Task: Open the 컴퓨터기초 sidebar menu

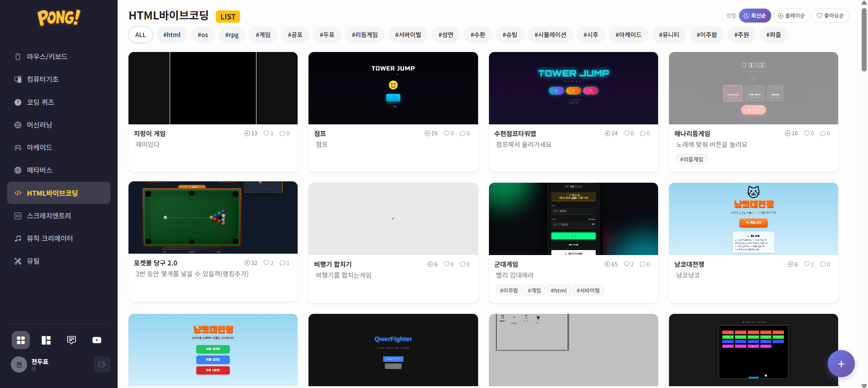Action: click(x=59, y=79)
